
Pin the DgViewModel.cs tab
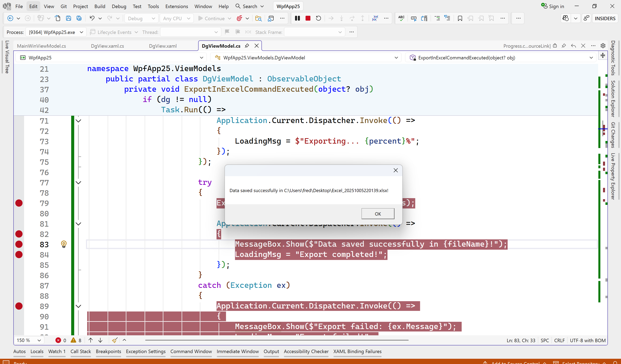click(x=247, y=46)
